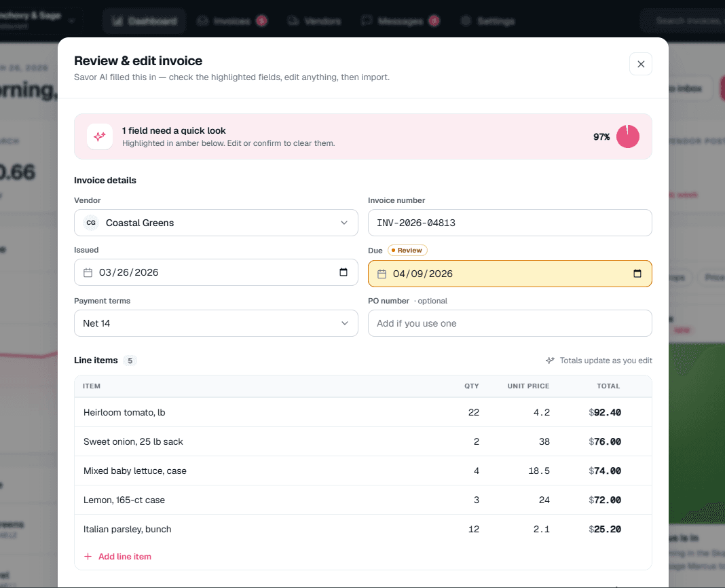Click the ITEM column header
Viewport: 725px width, 588px height.
pyautogui.click(x=91, y=386)
